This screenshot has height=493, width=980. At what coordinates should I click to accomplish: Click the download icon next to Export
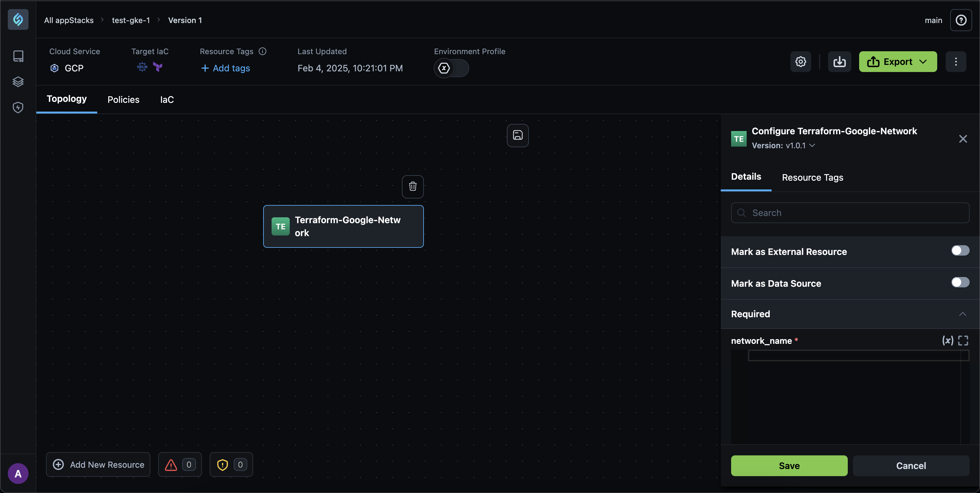839,62
